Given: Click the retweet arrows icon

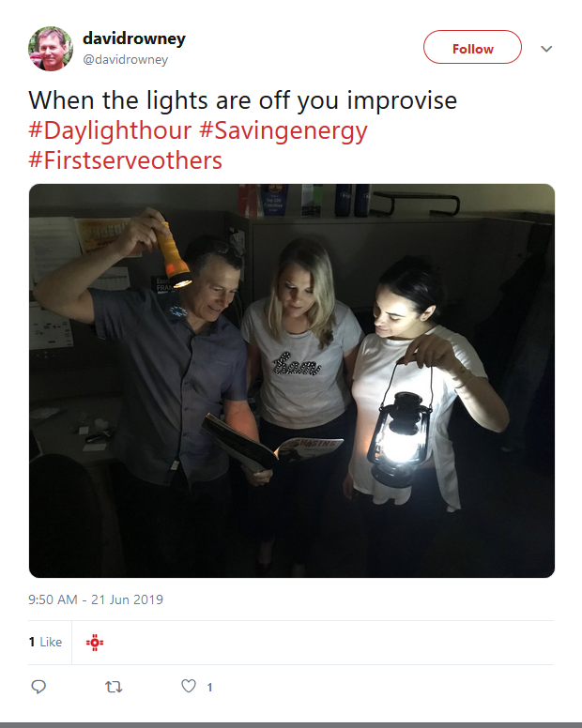Looking at the screenshot, I should click(x=114, y=687).
